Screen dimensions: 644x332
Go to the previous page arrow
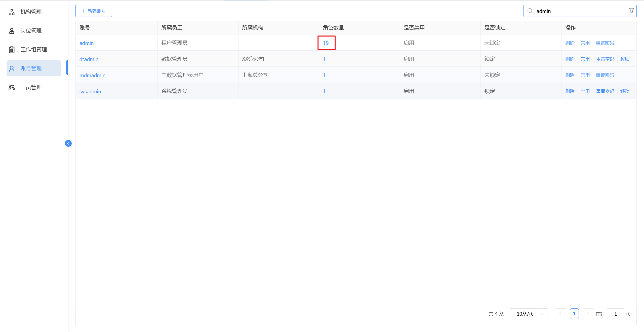coord(560,314)
